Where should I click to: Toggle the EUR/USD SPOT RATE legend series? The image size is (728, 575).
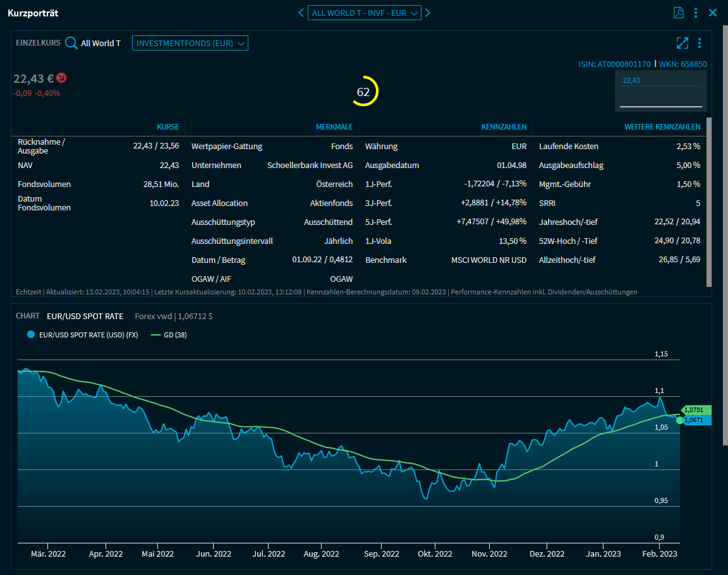31,335
